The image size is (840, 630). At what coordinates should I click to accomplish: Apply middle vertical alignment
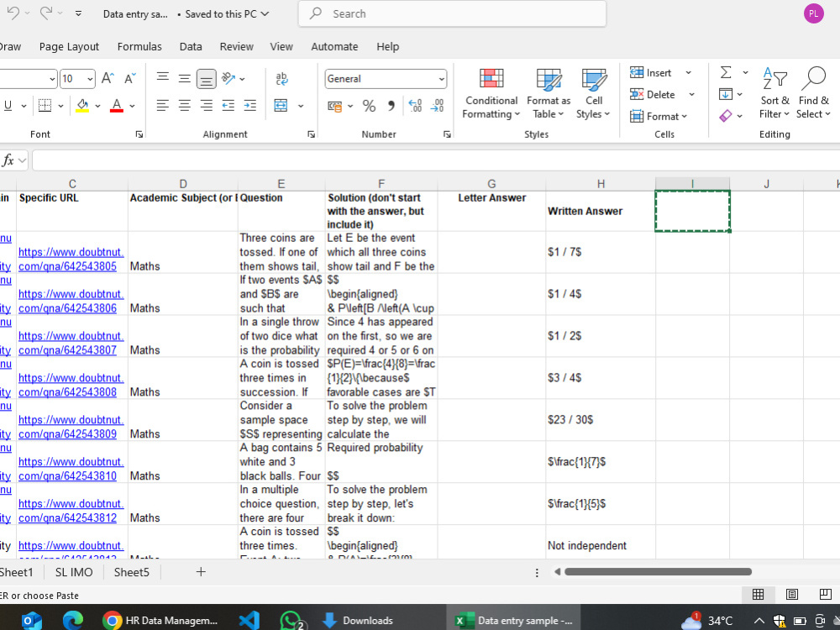coord(184,79)
